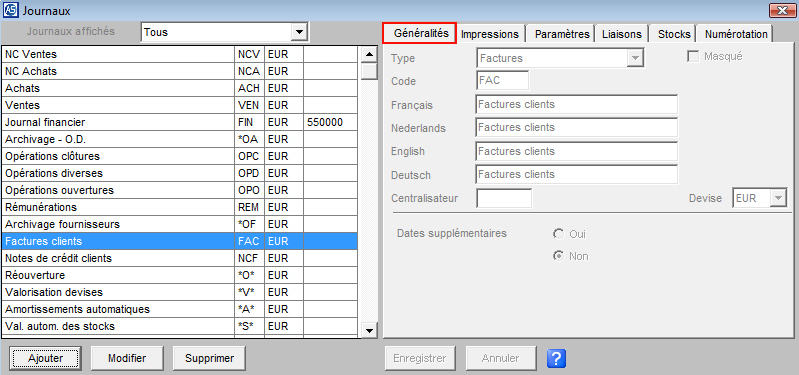Open the Numérotation tab
799x375 pixels.
pyautogui.click(x=736, y=34)
